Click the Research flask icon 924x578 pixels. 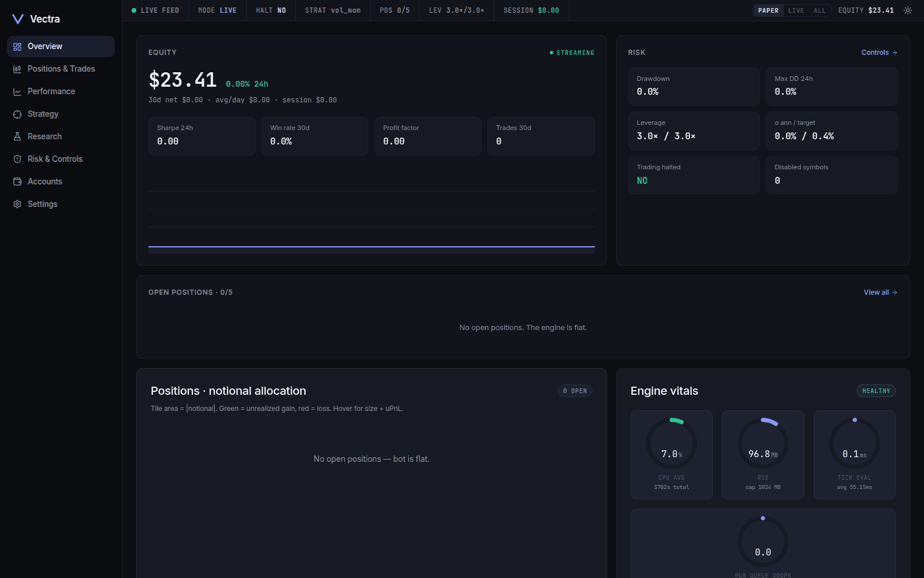[x=17, y=137]
